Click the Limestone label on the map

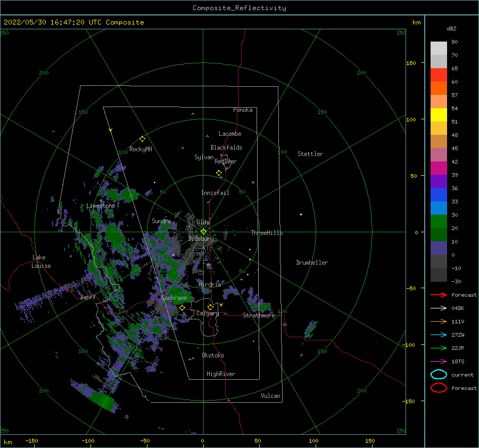[x=101, y=206]
